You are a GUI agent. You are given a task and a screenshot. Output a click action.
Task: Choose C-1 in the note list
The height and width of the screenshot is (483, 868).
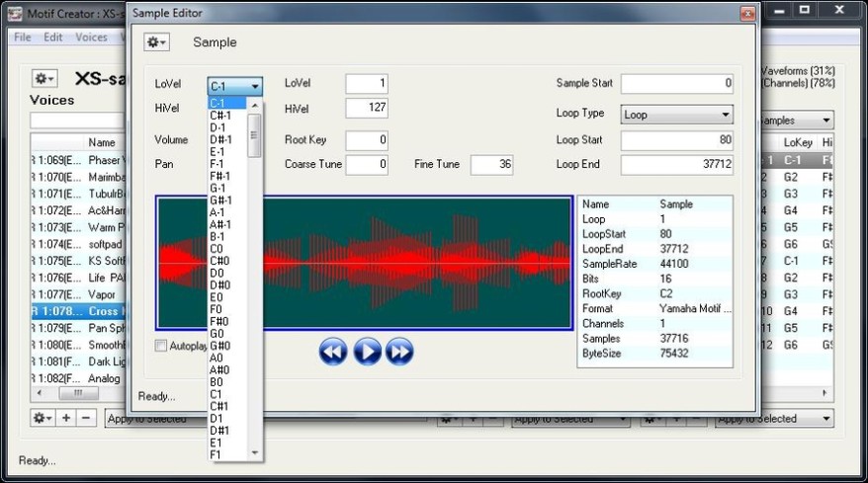click(x=227, y=104)
